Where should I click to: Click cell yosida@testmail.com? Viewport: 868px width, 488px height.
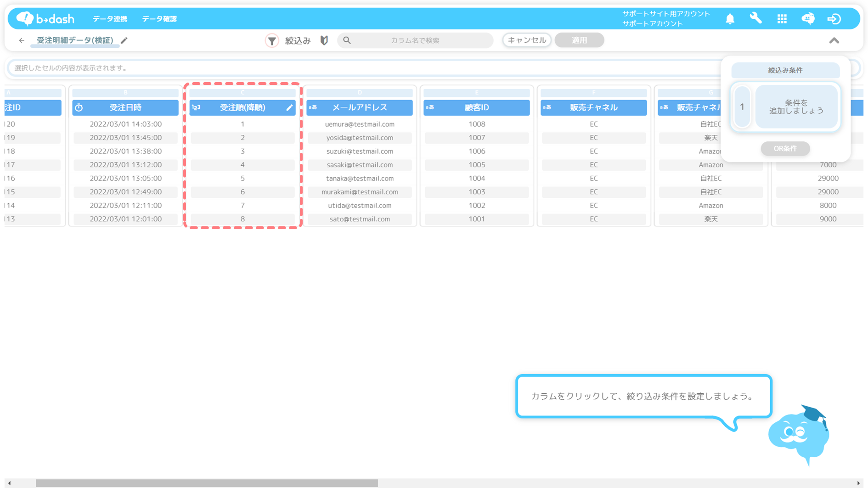pyautogui.click(x=360, y=138)
